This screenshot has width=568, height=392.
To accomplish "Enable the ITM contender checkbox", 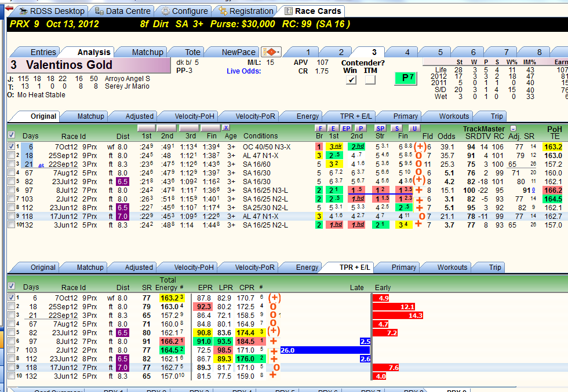I will coord(370,80).
